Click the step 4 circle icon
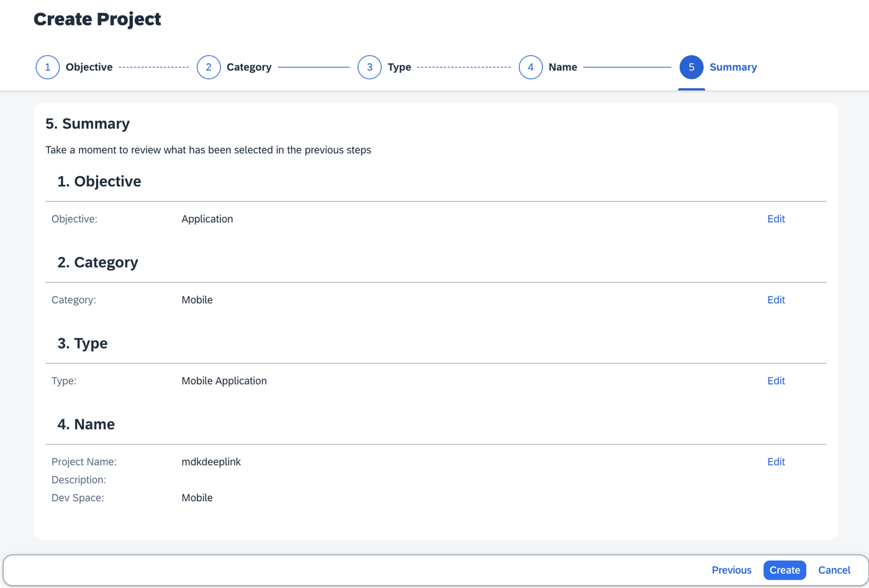 click(531, 67)
